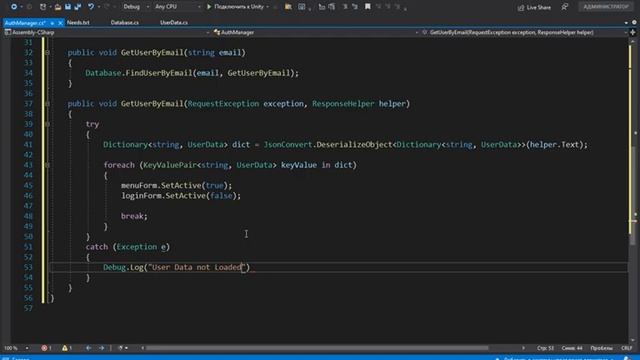
Task: Click the Open File folder icon
Action: [x=58, y=7]
